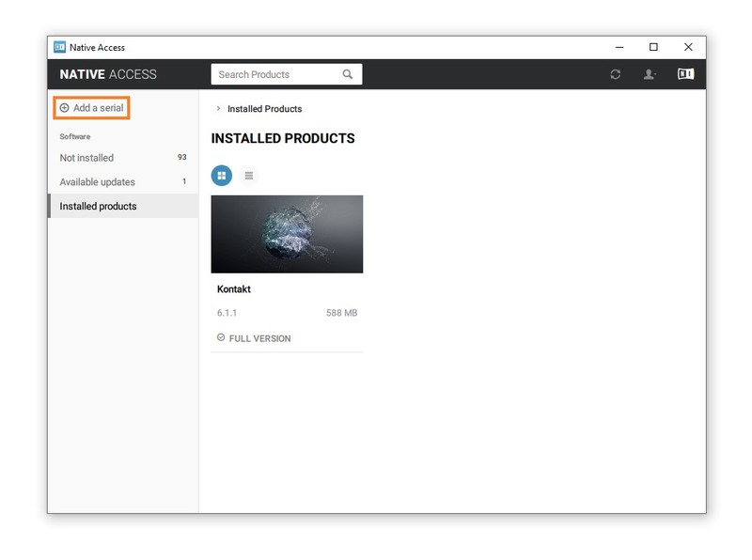Screen dimensions: 752x560
Task: Click the Native Instruments logo icon
Action: pos(686,74)
